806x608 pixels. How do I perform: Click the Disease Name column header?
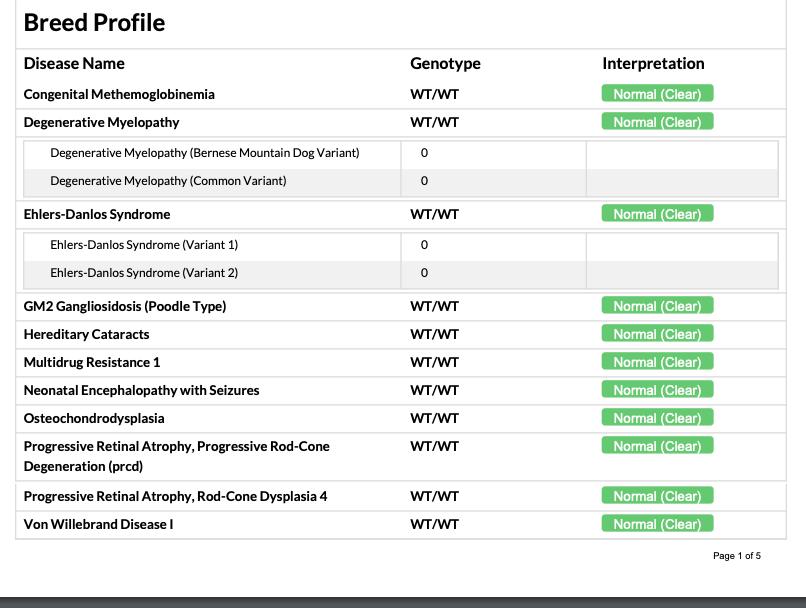tap(74, 63)
